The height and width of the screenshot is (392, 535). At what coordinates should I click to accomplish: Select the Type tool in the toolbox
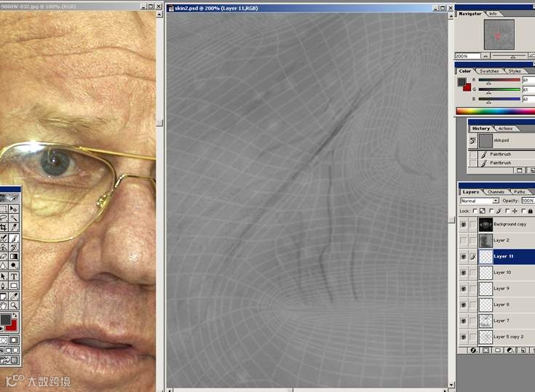pyautogui.click(x=14, y=276)
